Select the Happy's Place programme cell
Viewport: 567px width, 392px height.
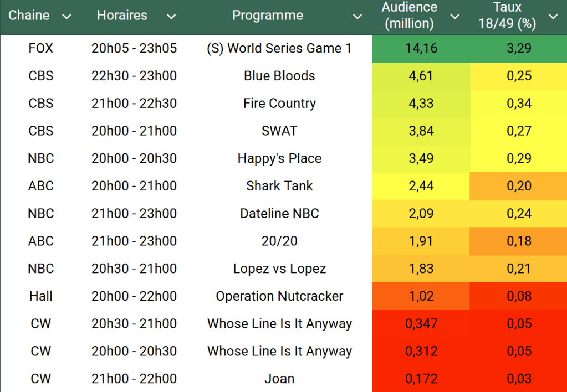coord(279,158)
